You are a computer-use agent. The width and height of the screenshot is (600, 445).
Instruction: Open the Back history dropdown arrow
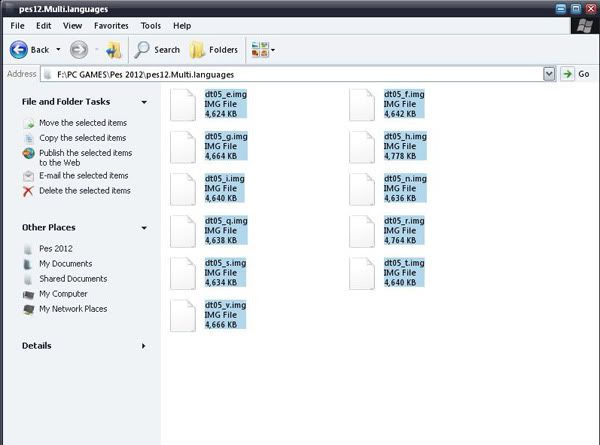[58, 49]
